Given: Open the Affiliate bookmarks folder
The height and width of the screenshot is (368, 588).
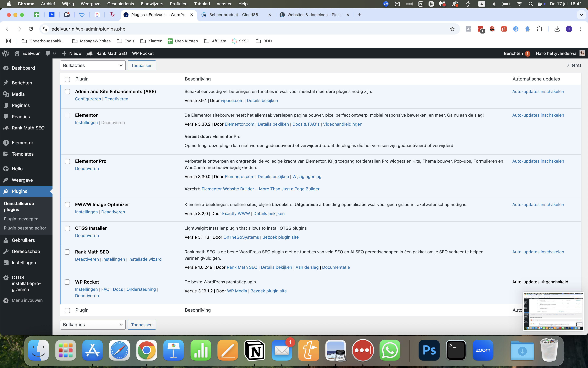Looking at the screenshot, I should 215,41.
